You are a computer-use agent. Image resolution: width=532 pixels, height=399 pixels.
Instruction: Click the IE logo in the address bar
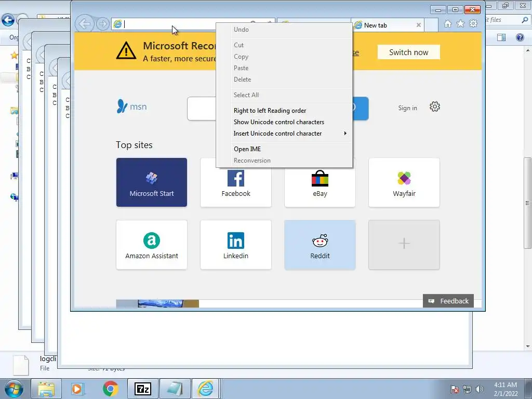tap(117, 24)
